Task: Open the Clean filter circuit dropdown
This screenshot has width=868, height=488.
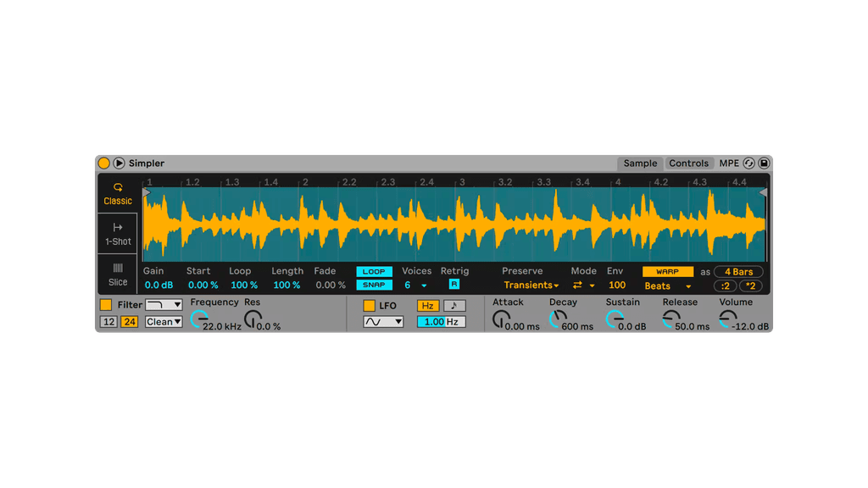Action: pyautogui.click(x=164, y=322)
